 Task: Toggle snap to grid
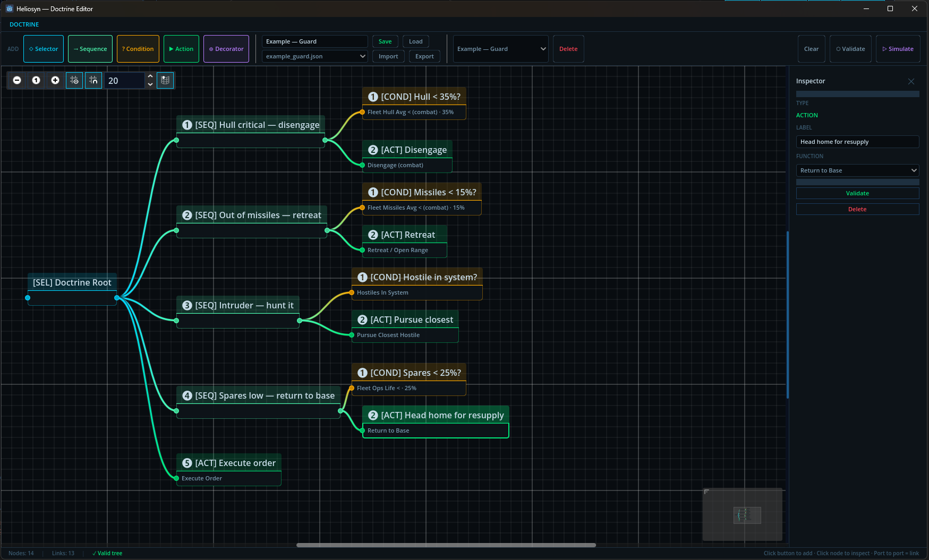coord(93,80)
